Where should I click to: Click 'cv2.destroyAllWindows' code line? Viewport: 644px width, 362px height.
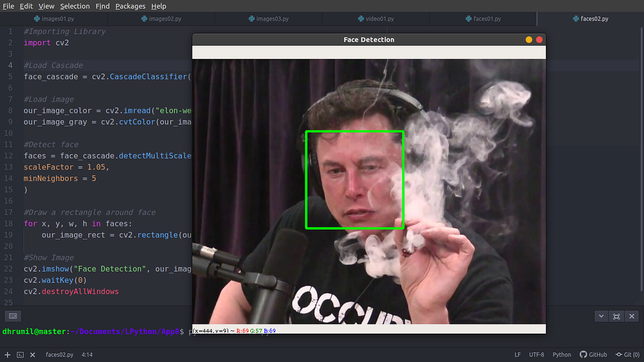(x=71, y=291)
